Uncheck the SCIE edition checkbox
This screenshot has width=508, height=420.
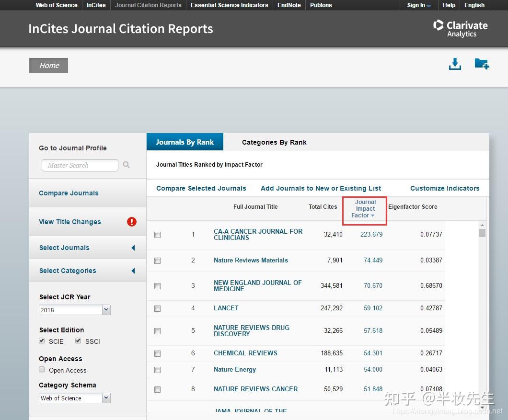[x=42, y=341]
